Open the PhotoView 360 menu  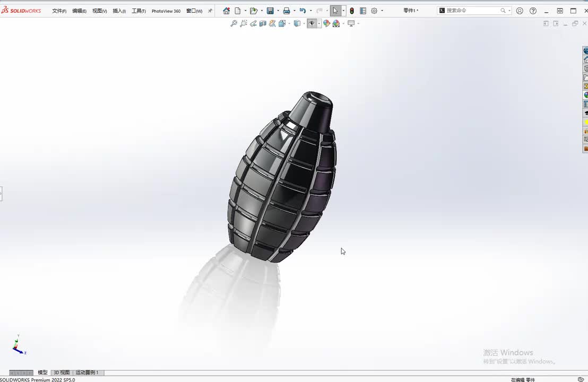166,11
